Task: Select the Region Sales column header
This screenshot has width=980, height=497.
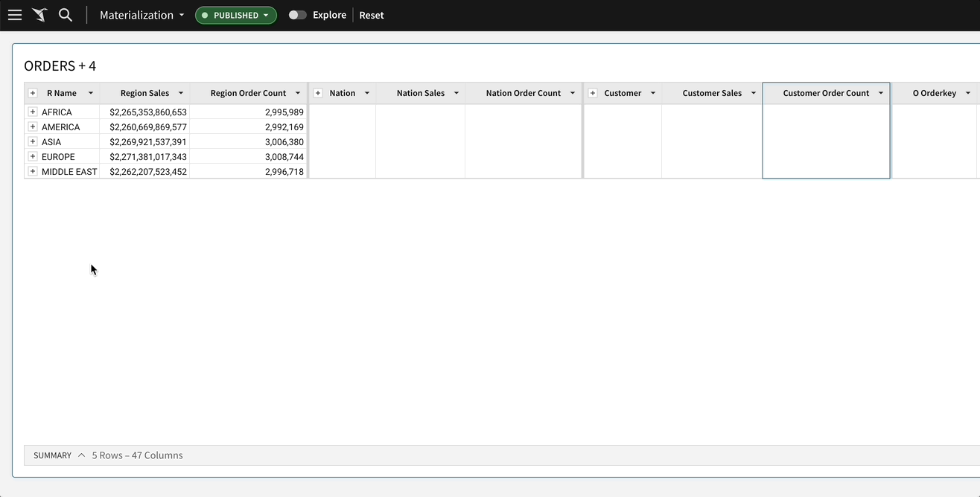Action: [x=144, y=93]
